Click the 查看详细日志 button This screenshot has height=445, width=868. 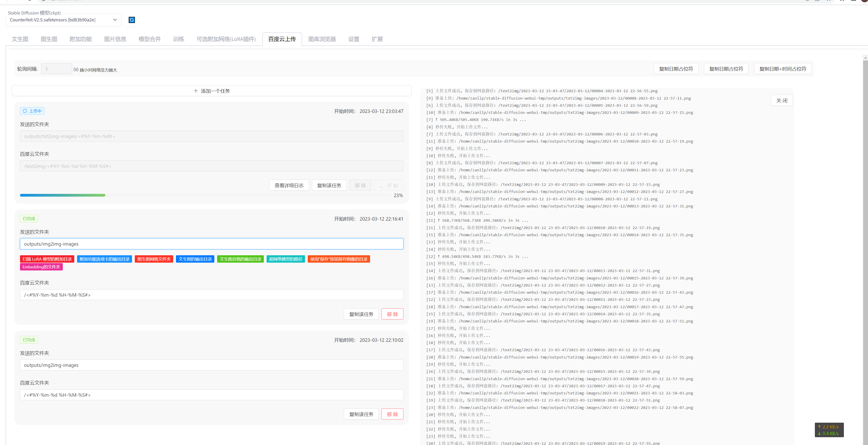point(289,185)
